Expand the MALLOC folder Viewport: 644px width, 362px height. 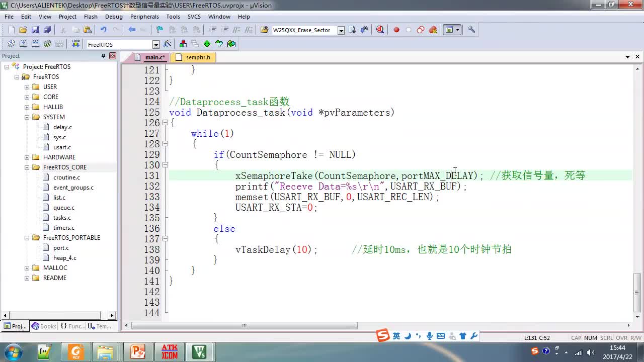pyautogui.click(x=27, y=268)
